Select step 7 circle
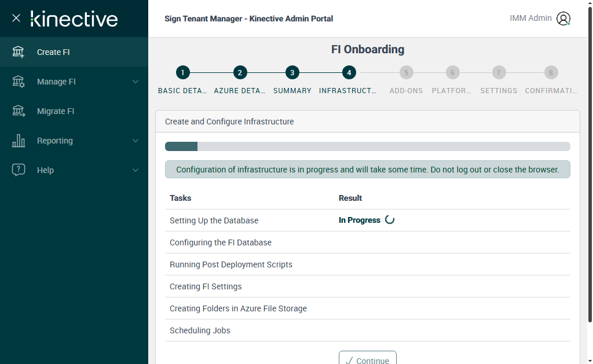 [499, 72]
